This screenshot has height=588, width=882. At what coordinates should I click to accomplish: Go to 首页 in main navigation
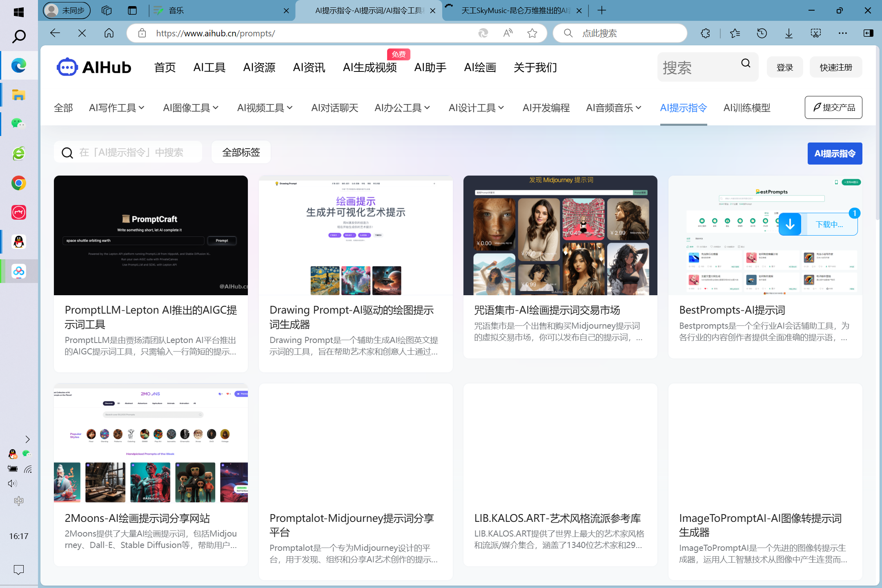[x=165, y=67]
